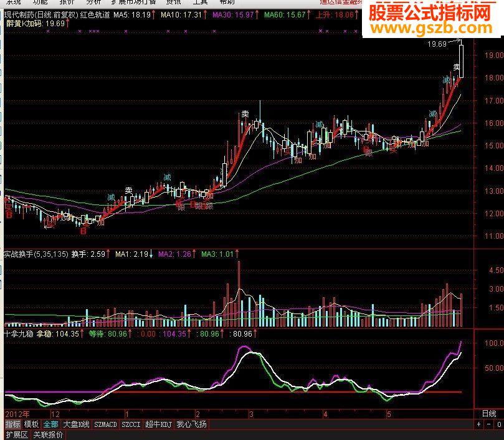Image resolution: width=504 pixels, height=440 pixels.
Task: Click the 11.00 price axis label
Action: pyautogui.click(x=494, y=236)
